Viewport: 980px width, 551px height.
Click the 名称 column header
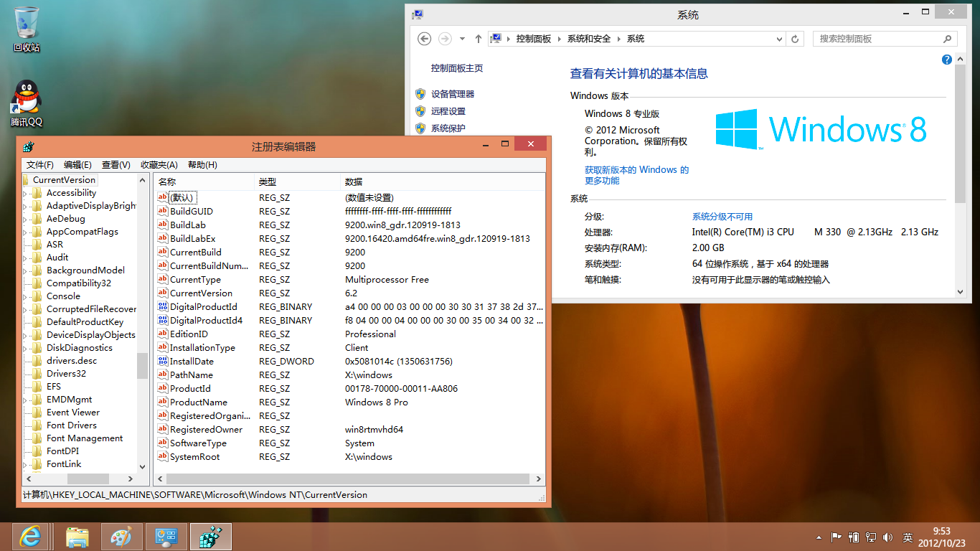pyautogui.click(x=204, y=182)
